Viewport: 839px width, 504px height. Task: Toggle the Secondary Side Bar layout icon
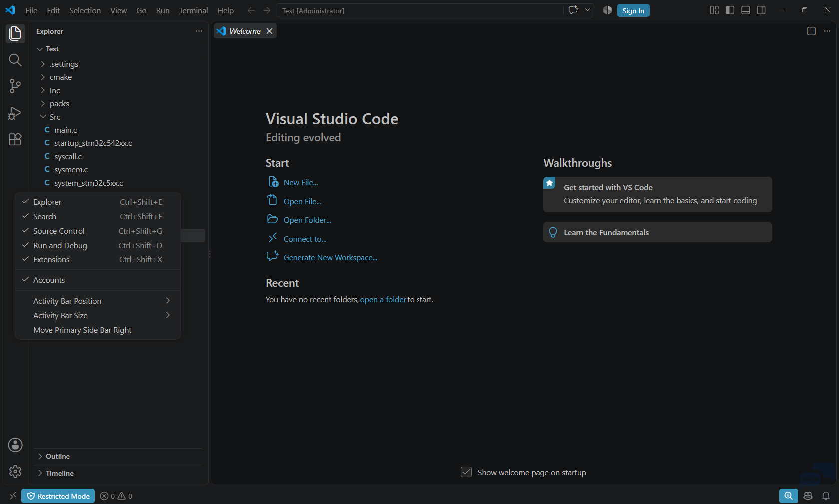[x=761, y=10]
